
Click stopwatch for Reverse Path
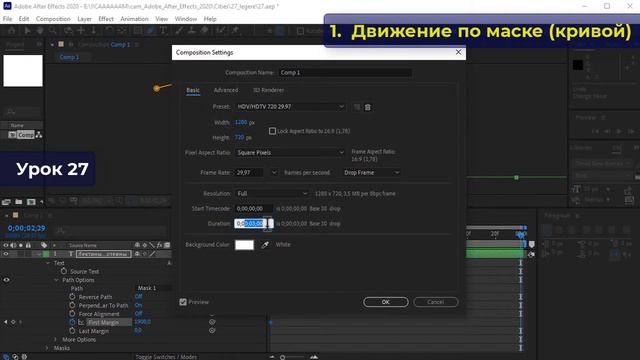coord(72,297)
